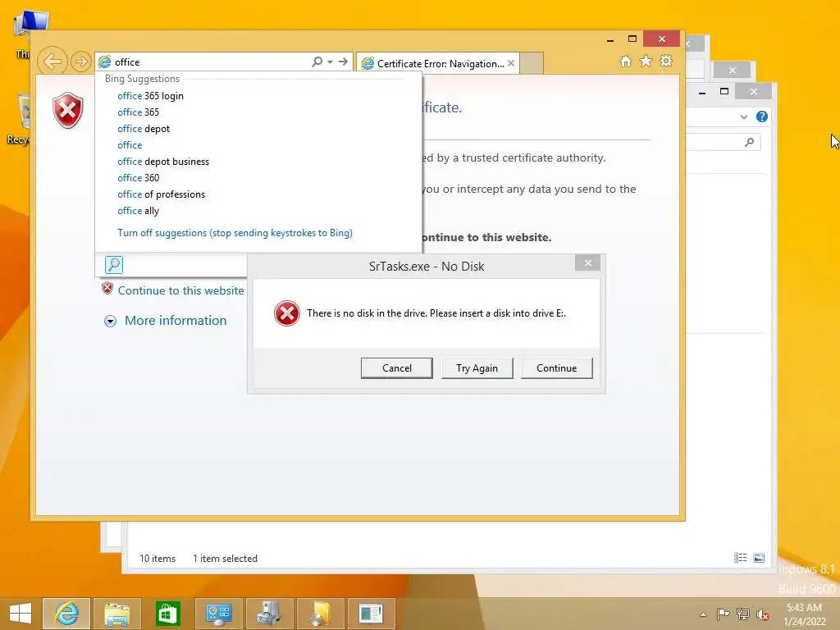This screenshot has width=840, height=630.
Task: Switch Explorer to large icons view
Action: 759,558
